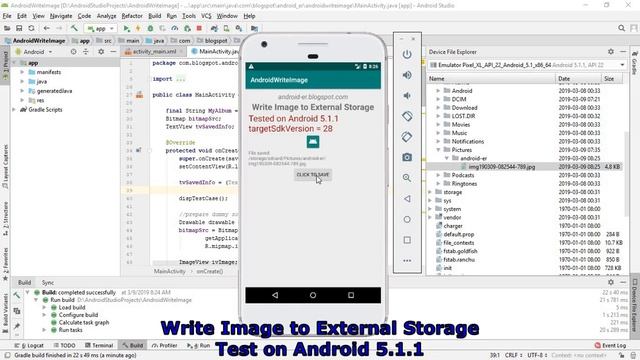
Task: Tap emulator sidebar Home circle
Action: (407, 219)
